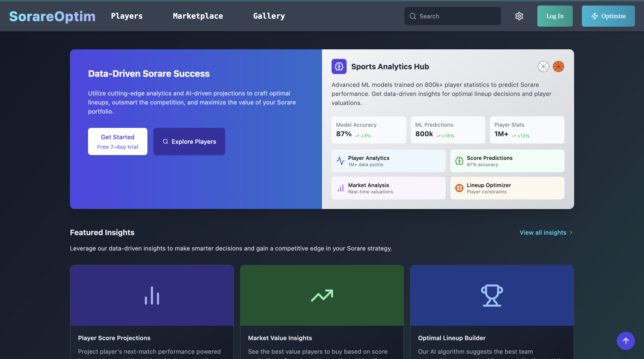Click the bar chart icon in Player Score Projections
Image resolution: width=644 pixels, height=359 pixels.
[152, 295]
